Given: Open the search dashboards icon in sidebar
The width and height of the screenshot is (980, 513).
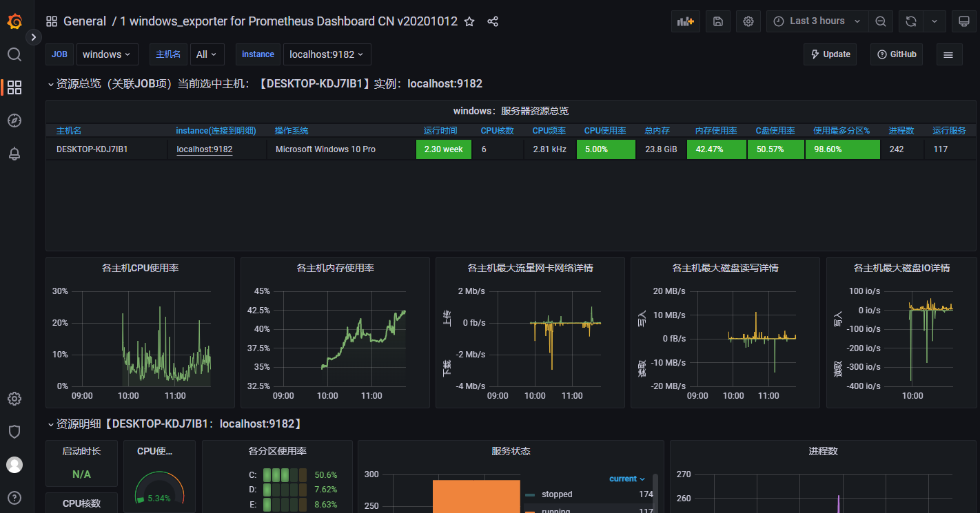Looking at the screenshot, I should click(14, 54).
